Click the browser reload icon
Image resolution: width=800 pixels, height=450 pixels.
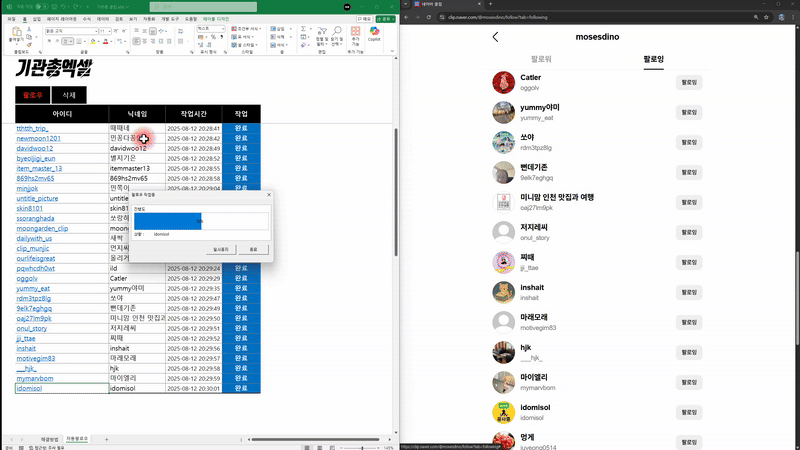[429, 17]
